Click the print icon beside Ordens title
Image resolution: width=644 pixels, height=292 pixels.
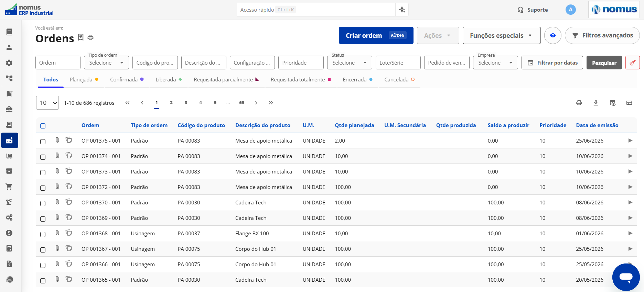tap(90, 37)
